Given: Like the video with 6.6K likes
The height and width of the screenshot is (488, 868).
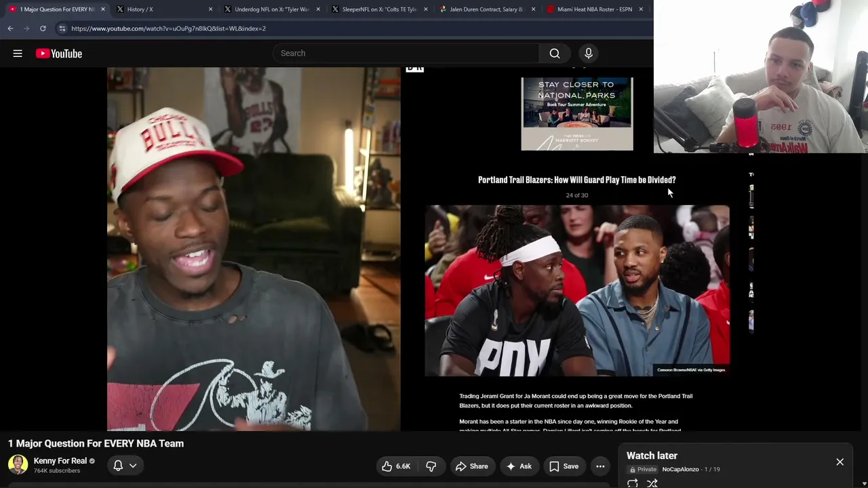Looking at the screenshot, I should click(x=396, y=466).
